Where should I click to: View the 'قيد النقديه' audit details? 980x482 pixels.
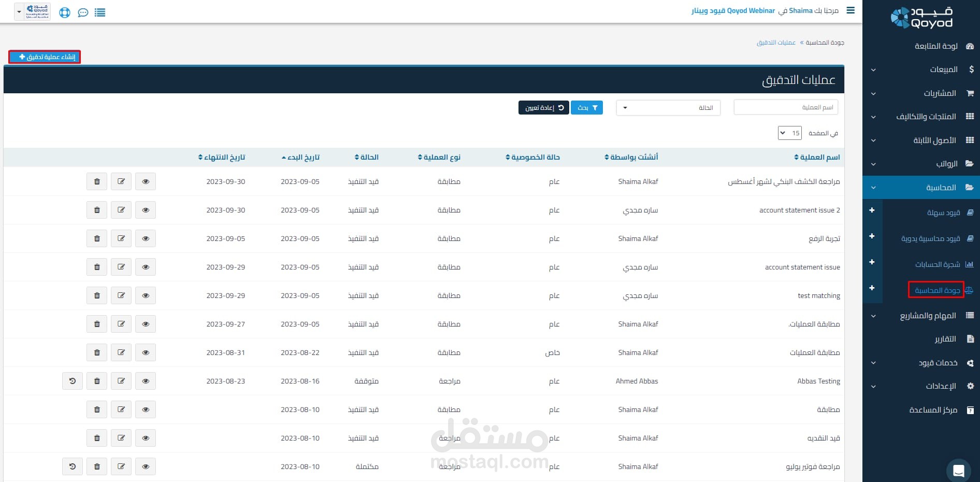coord(146,438)
